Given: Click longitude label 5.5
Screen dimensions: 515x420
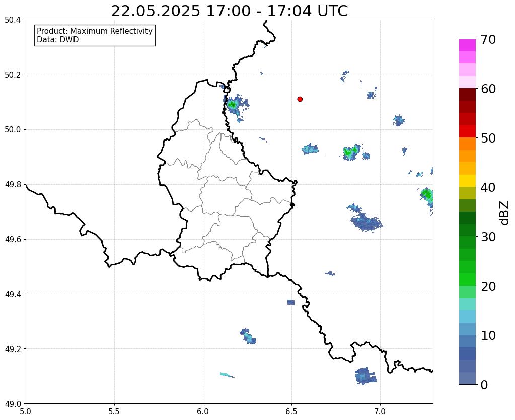Looking at the screenshot, I should [114, 411].
